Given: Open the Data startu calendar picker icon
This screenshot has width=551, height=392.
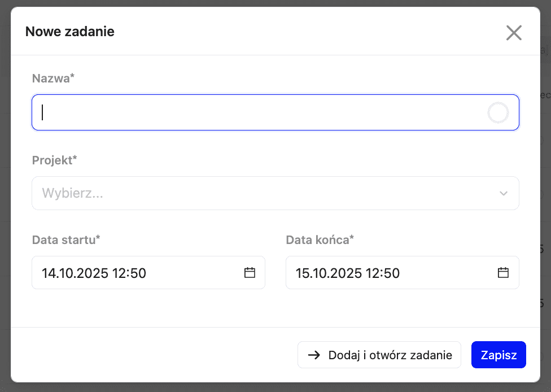Looking at the screenshot, I should [250, 273].
